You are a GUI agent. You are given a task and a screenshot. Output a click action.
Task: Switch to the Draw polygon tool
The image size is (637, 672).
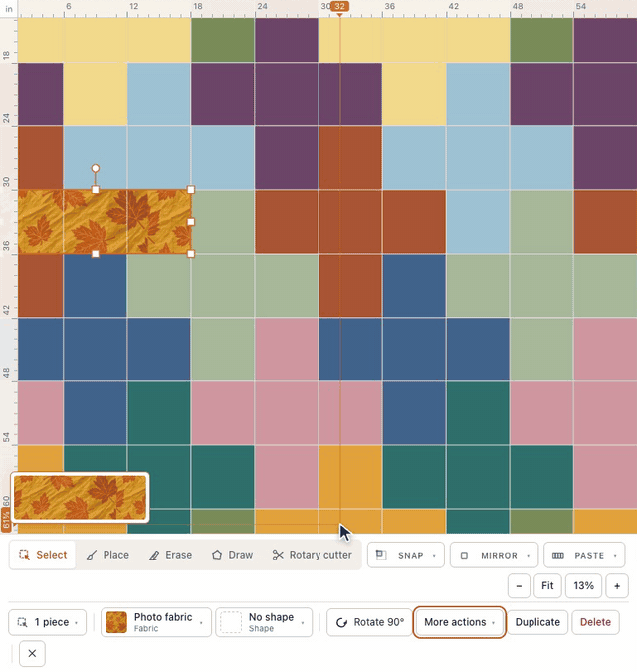(232, 555)
